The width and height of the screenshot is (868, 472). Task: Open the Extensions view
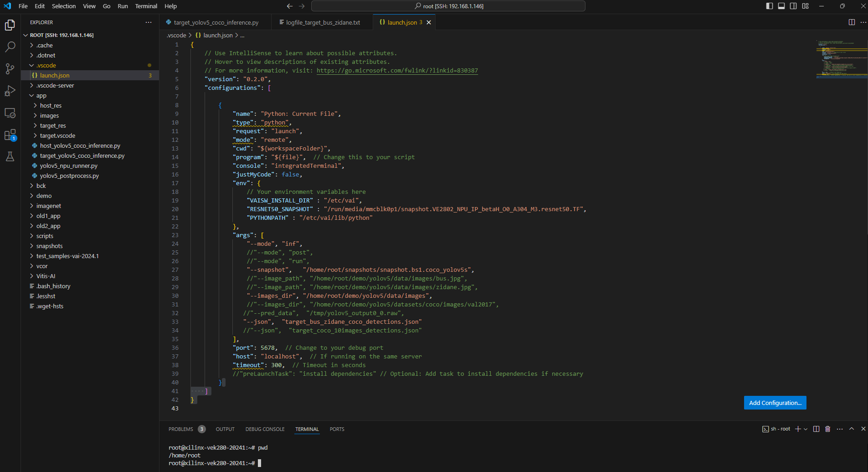(x=10, y=135)
